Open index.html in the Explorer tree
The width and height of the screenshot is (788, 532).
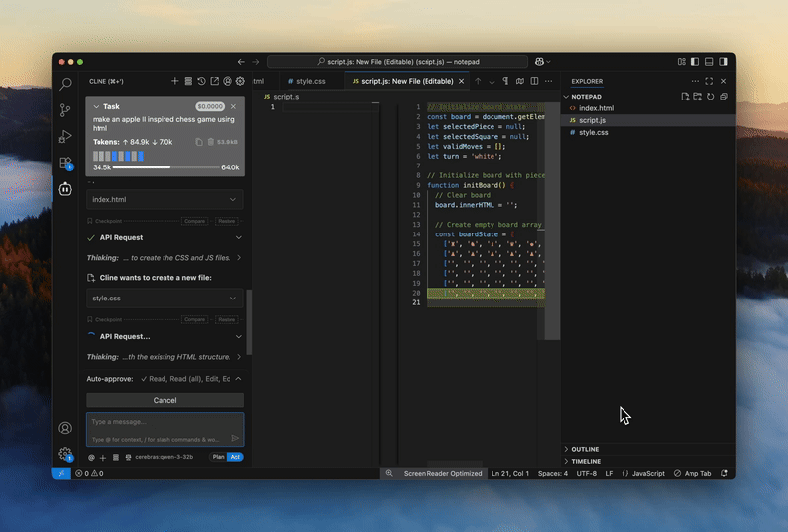click(x=597, y=108)
